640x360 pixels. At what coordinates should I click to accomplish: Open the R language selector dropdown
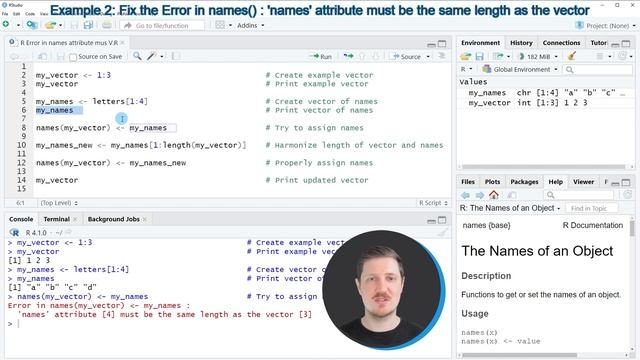point(467,69)
